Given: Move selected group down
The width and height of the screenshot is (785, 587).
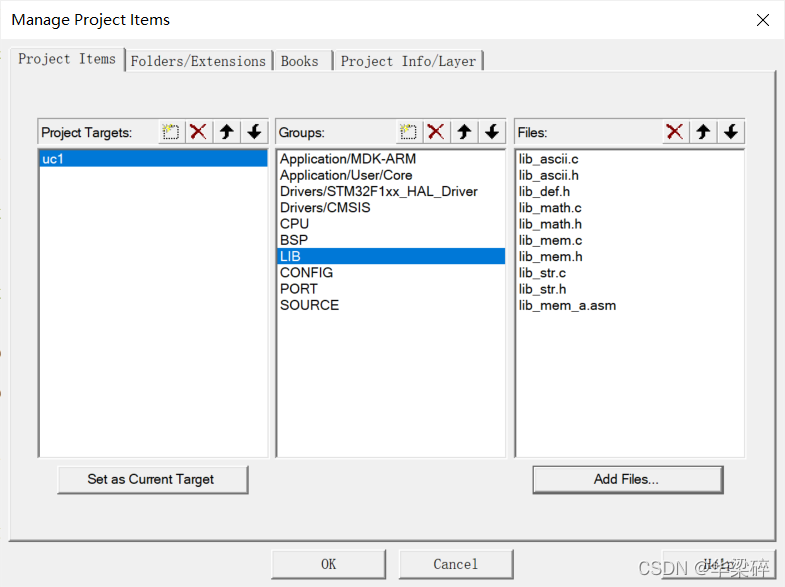Looking at the screenshot, I should 492,132.
